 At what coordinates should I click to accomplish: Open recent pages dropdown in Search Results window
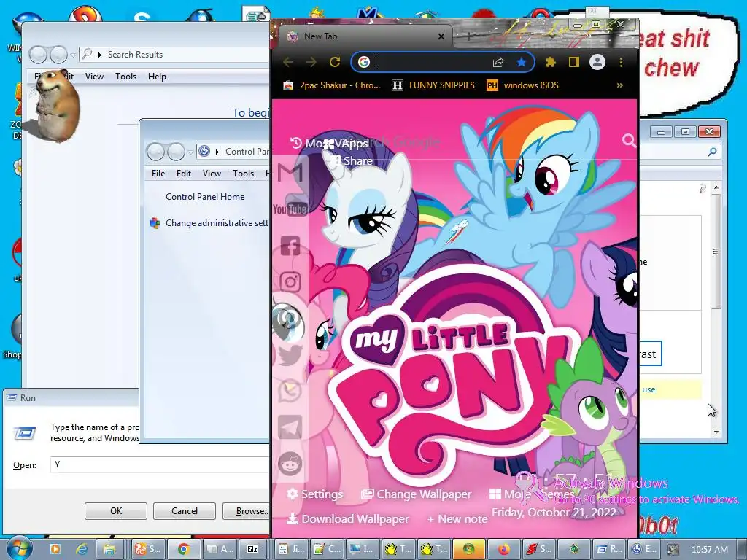tap(73, 55)
